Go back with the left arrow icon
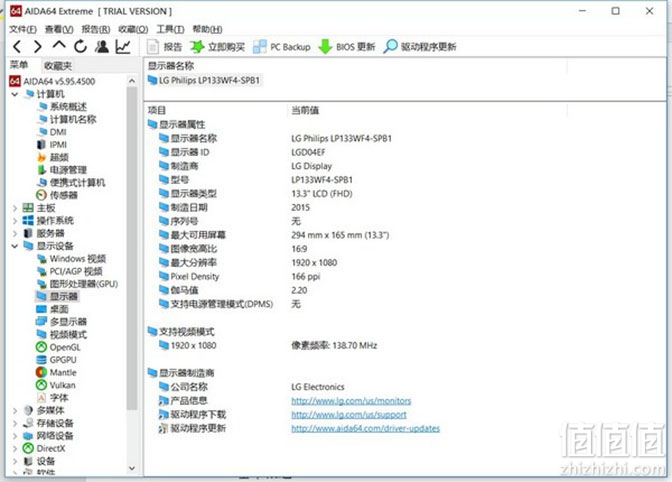Viewport: 672px width, 482px height. pyautogui.click(x=17, y=46)
